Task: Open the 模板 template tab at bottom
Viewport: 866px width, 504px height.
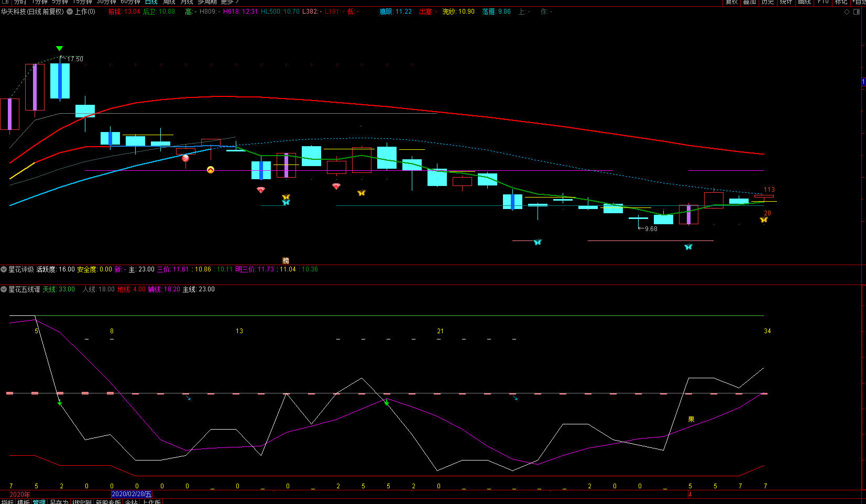Action: tap(23, 501)
